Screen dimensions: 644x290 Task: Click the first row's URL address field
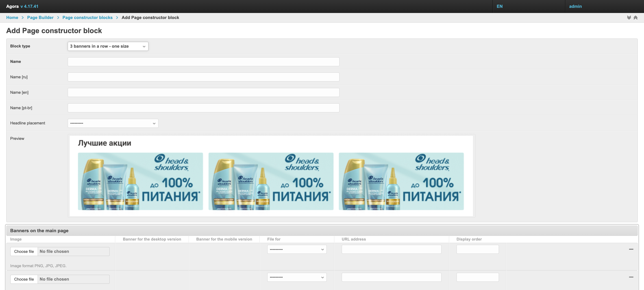(x=391, y=249)
